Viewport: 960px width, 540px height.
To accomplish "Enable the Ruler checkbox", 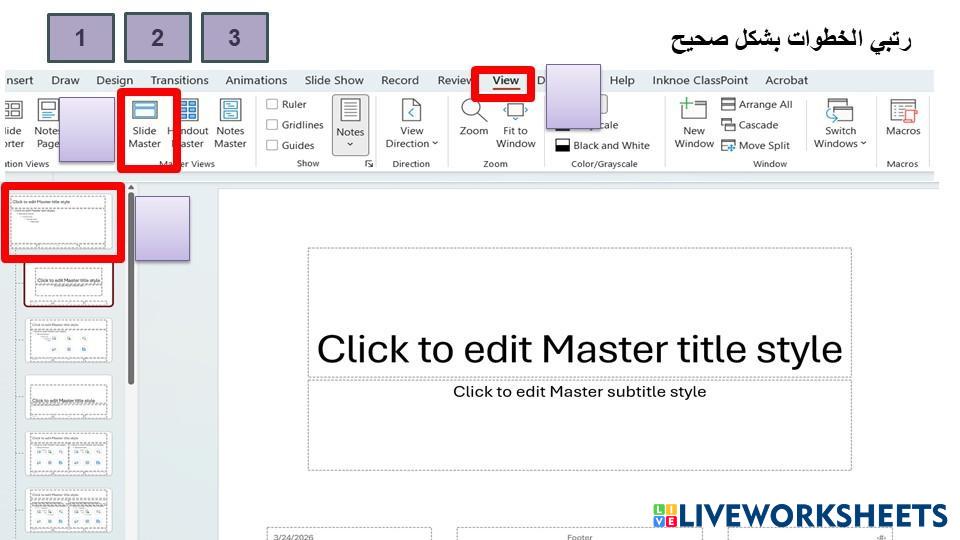I will pos(272,104).
